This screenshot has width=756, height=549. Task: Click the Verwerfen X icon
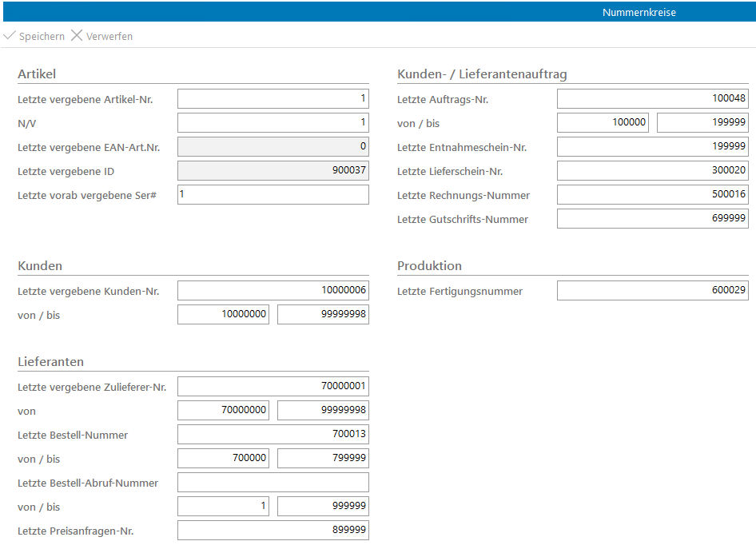tap(77, 36)
